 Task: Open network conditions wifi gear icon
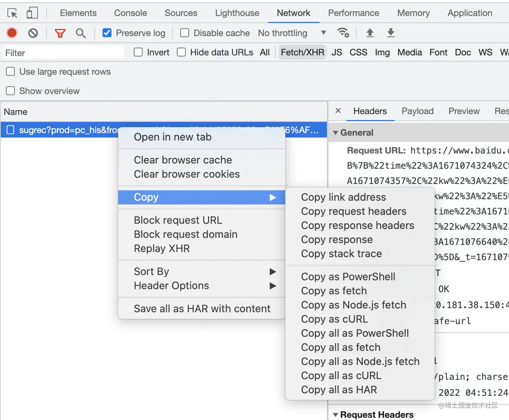pos(343,33)
